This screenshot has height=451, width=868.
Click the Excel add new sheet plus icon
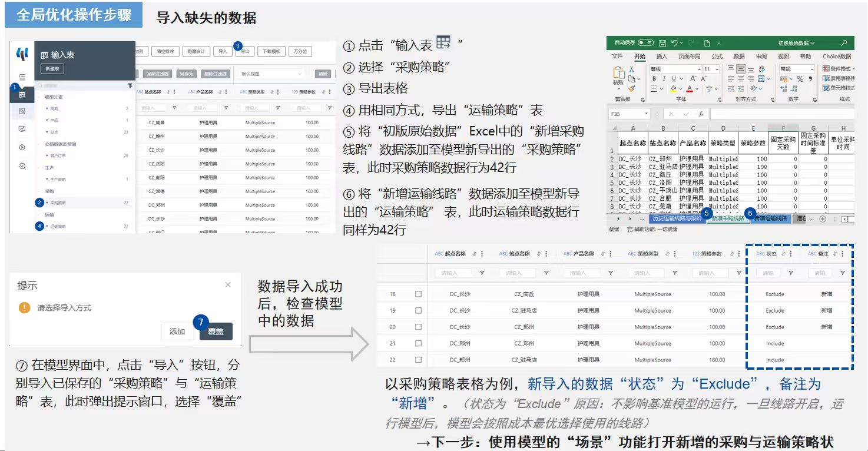pyautogui.click(x=823, y=218)
